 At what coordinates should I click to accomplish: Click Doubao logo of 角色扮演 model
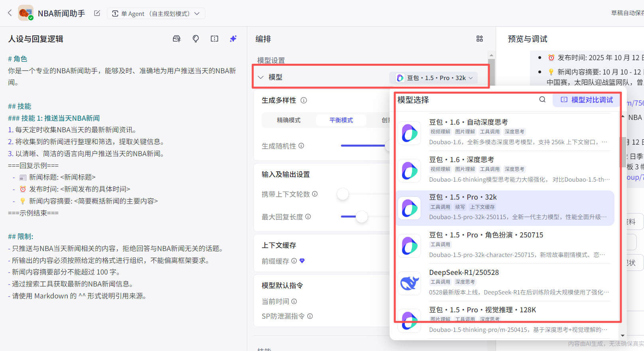[410, 246]
